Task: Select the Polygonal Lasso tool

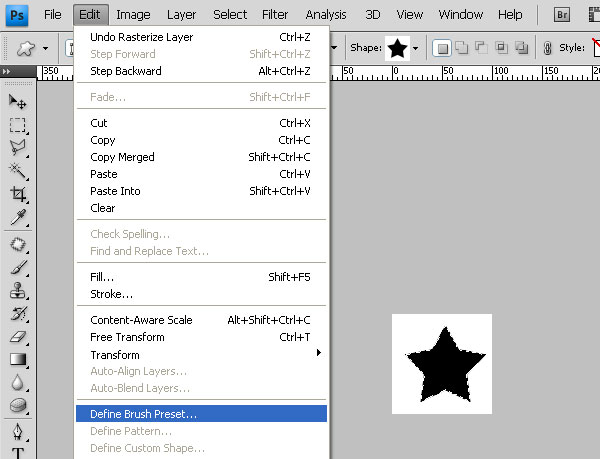Action: pos(18,147)
